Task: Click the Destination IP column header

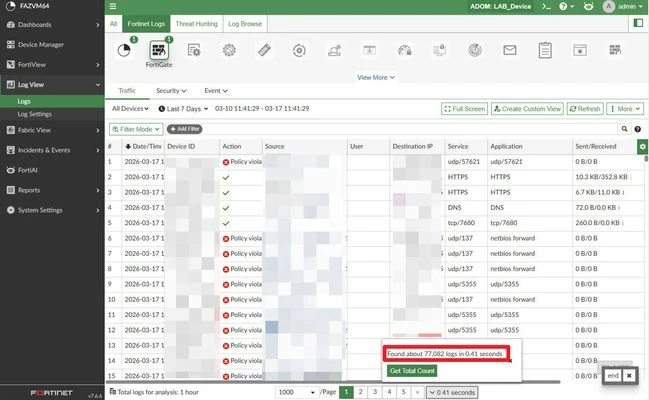Action: pos(417,147)
